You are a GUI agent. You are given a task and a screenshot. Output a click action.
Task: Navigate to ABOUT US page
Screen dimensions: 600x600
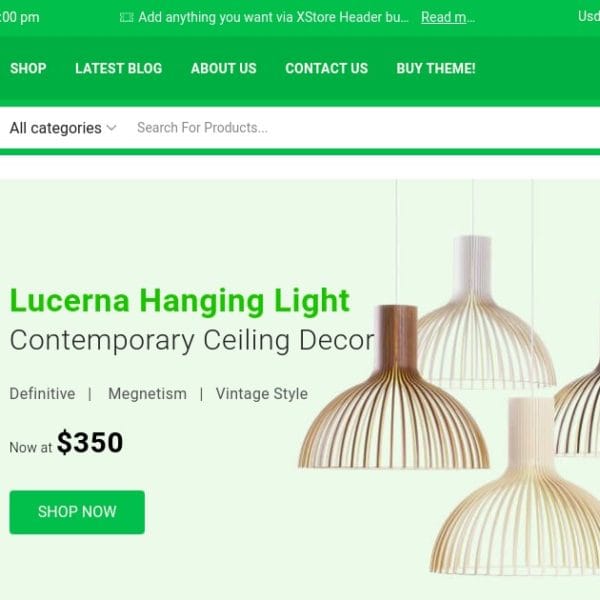pos(223,68)
